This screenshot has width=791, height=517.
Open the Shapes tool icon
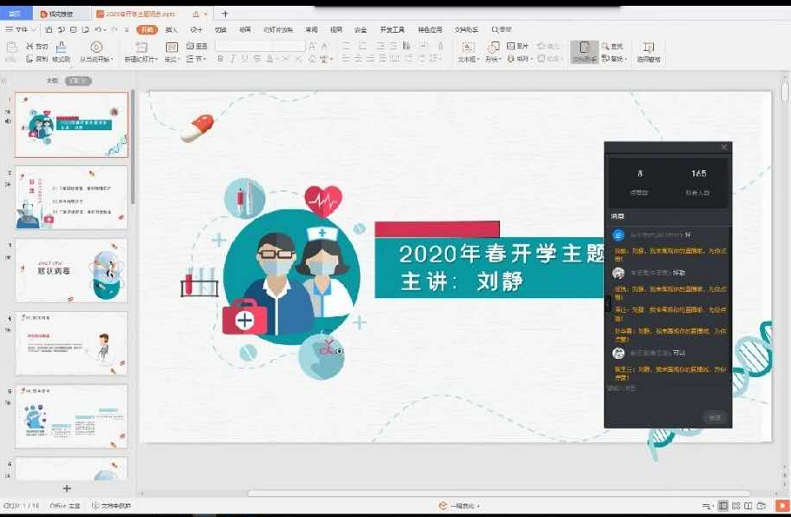[493, 47]
